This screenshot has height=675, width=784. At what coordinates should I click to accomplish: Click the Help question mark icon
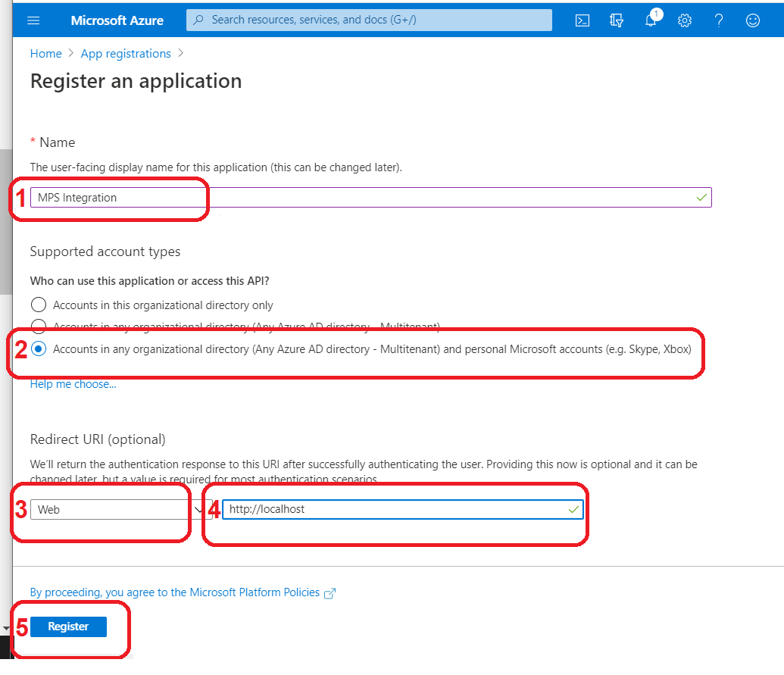click(x=719, y=20)
